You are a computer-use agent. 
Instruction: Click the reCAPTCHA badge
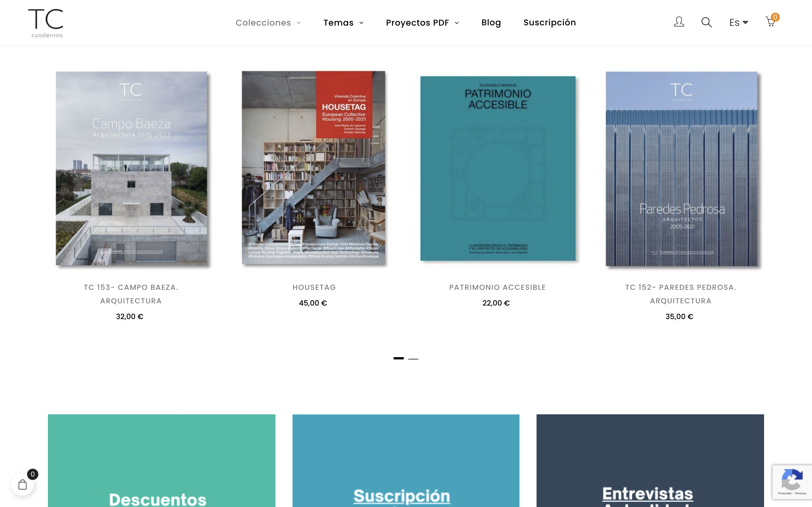[792, 482]
